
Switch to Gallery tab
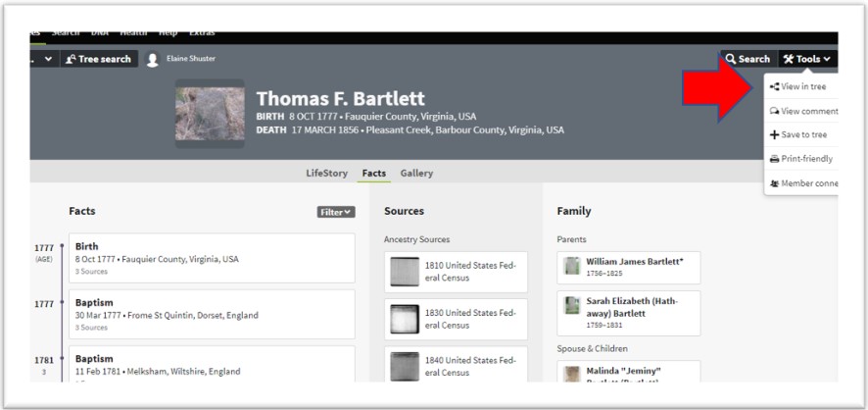tap(416, 173)
